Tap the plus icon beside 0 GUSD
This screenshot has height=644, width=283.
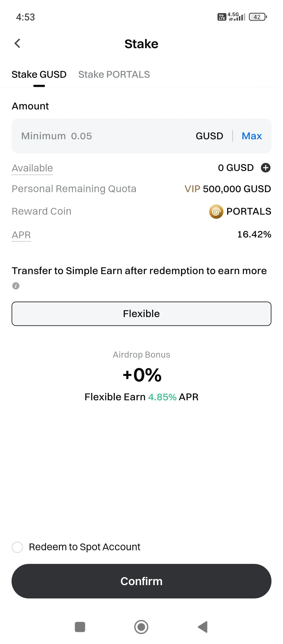[x=265, y=168]
